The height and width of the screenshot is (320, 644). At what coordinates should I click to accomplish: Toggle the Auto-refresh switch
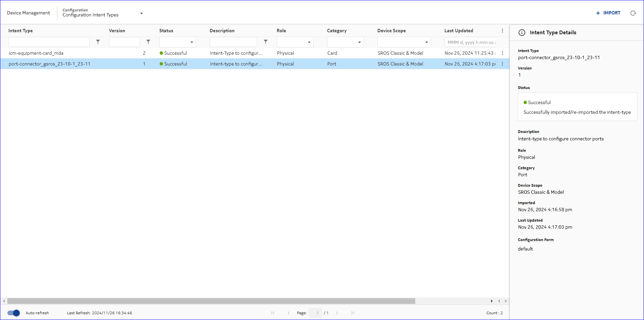(14, 313)
